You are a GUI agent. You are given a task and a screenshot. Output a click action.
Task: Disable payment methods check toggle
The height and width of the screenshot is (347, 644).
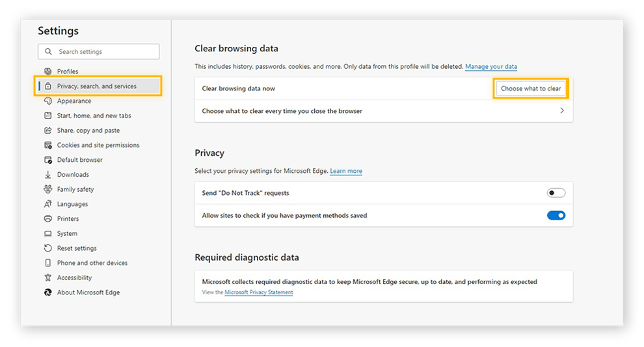coord(556,215)
